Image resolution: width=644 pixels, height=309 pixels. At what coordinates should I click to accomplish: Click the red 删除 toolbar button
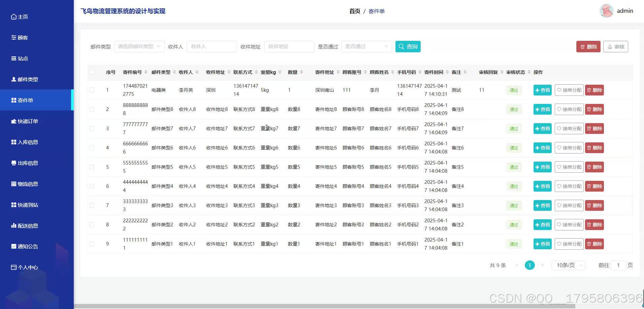[588, 47]
